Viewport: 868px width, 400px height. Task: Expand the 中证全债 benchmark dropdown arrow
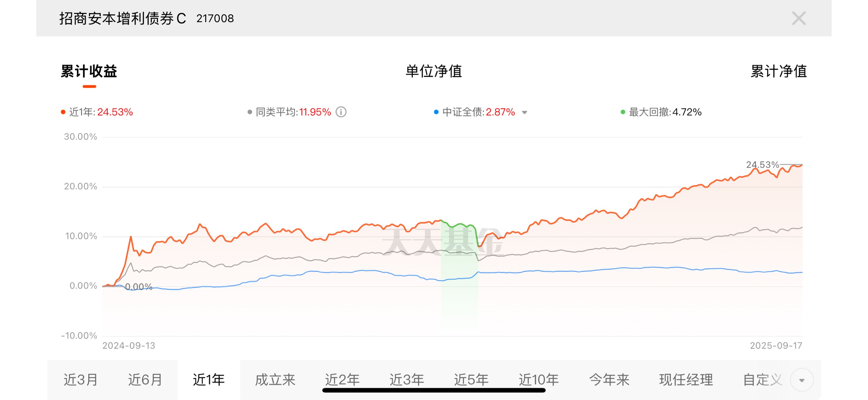[524, 112]
